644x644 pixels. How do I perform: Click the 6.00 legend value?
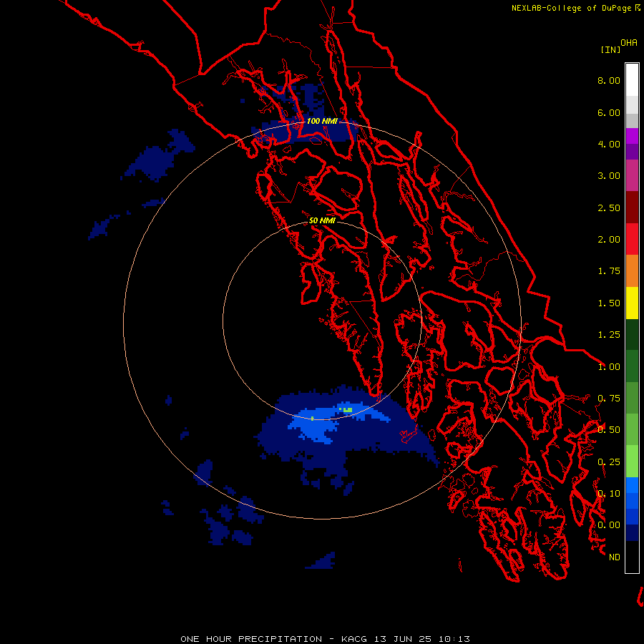(x=609, y=112)
